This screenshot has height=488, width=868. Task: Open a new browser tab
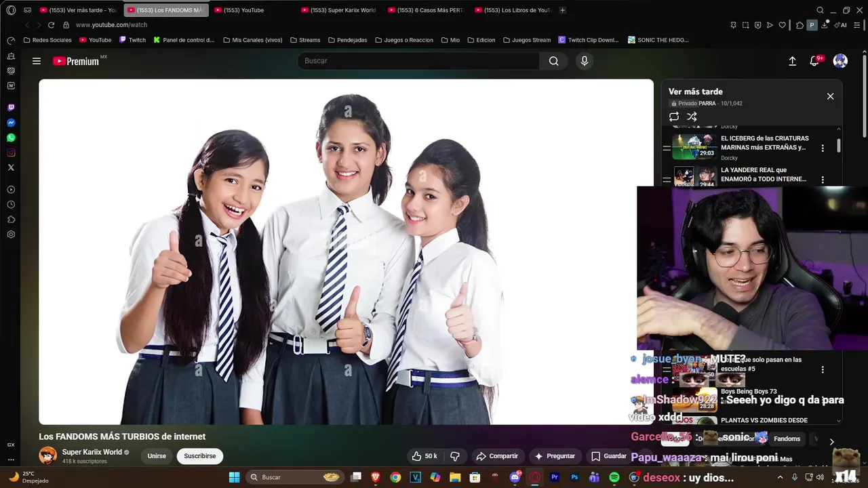(562, 10)
